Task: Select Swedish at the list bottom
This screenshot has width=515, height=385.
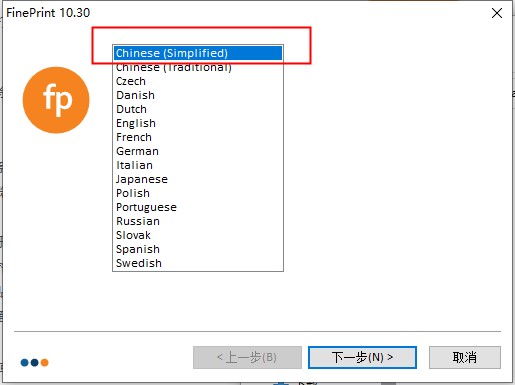Action: (x=198, y=263)
